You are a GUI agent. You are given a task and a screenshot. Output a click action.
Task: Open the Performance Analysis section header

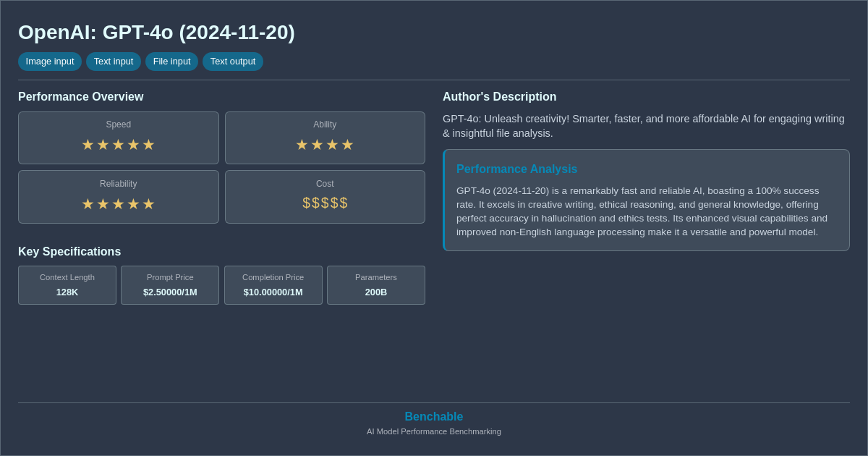click(517, 169)
